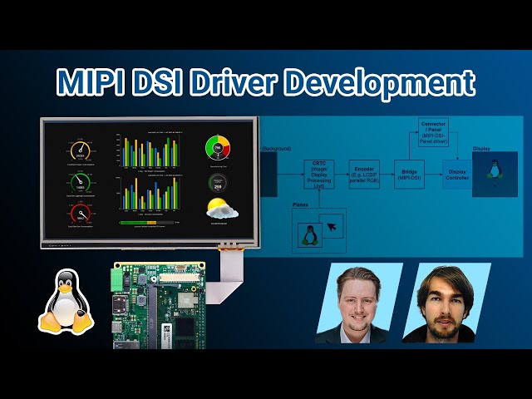Click the Display Controller block
Viewport: 532px width, 399px height.
(457, 175)
